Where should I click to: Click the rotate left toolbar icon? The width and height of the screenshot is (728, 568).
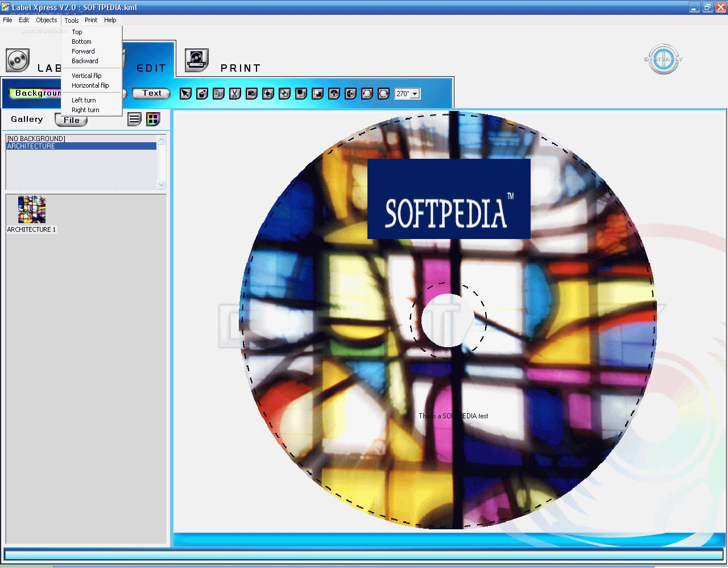(366, 93)
